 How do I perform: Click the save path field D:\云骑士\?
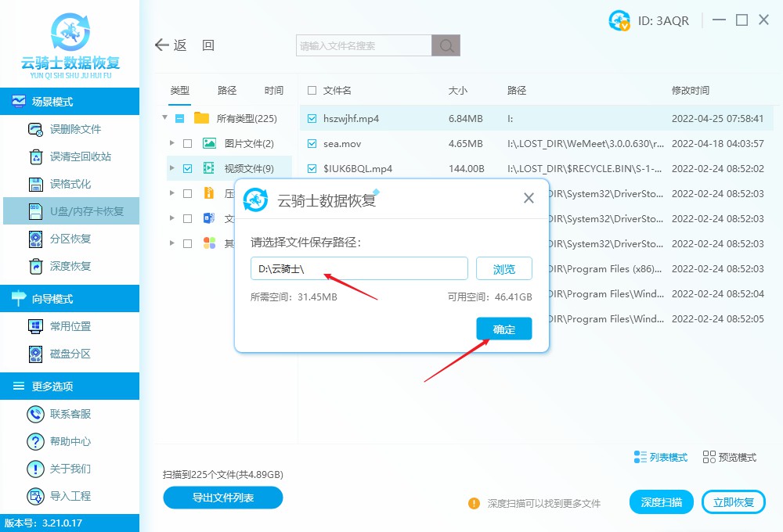359,269
